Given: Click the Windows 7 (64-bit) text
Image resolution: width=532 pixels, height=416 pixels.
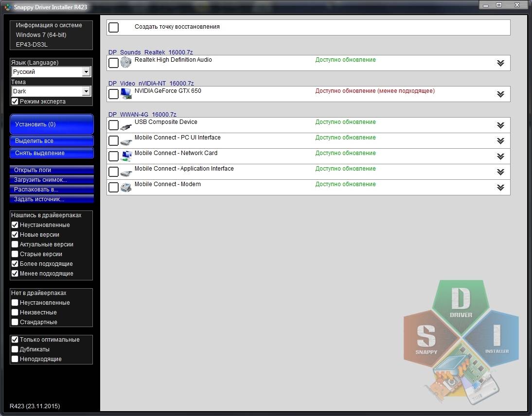Looking at the screenshot, I should click(41, 35).
